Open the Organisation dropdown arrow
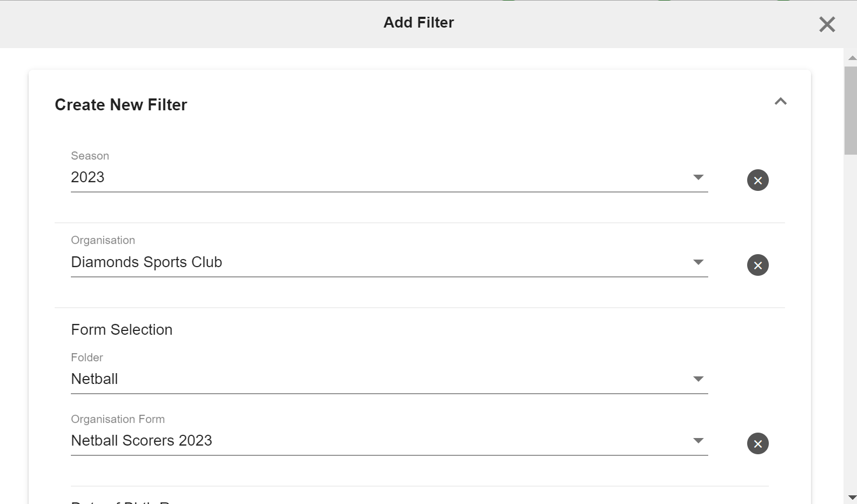857x504 pixels. tap(698, 262)
